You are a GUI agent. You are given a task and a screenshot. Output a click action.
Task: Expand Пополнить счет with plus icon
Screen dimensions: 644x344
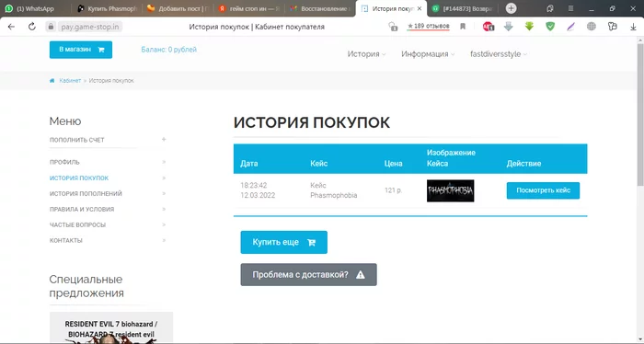pos(164,140)
